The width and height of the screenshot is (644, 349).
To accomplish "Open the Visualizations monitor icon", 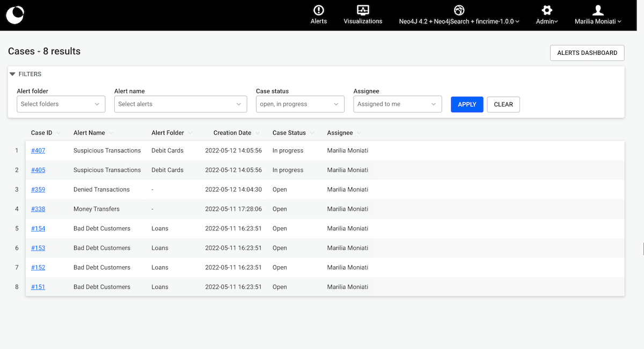I will pos(363,10).
